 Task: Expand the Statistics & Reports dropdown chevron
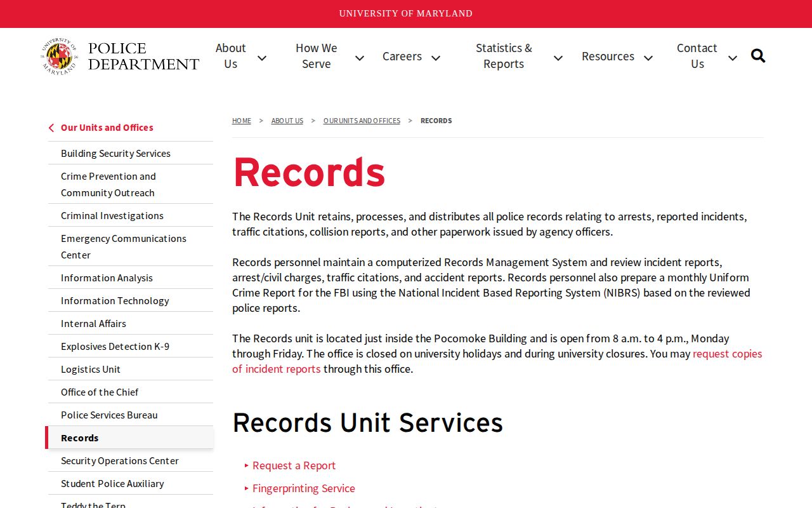click(x=558, y=58)
